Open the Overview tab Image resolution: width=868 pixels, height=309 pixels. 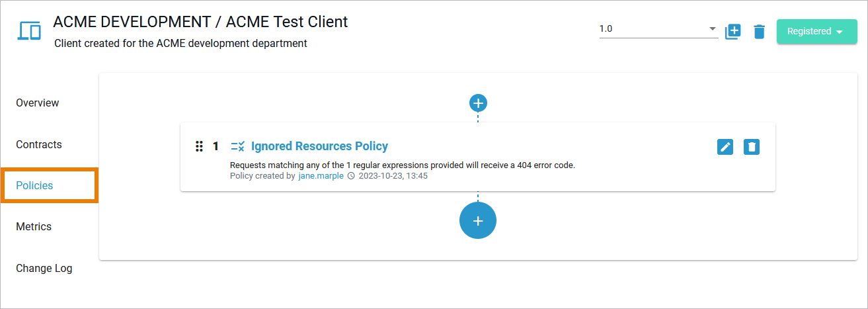coord(38,103)
